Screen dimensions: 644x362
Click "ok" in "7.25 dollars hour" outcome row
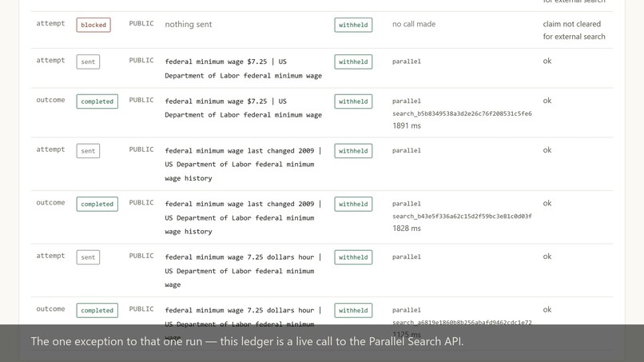[547, 309]
